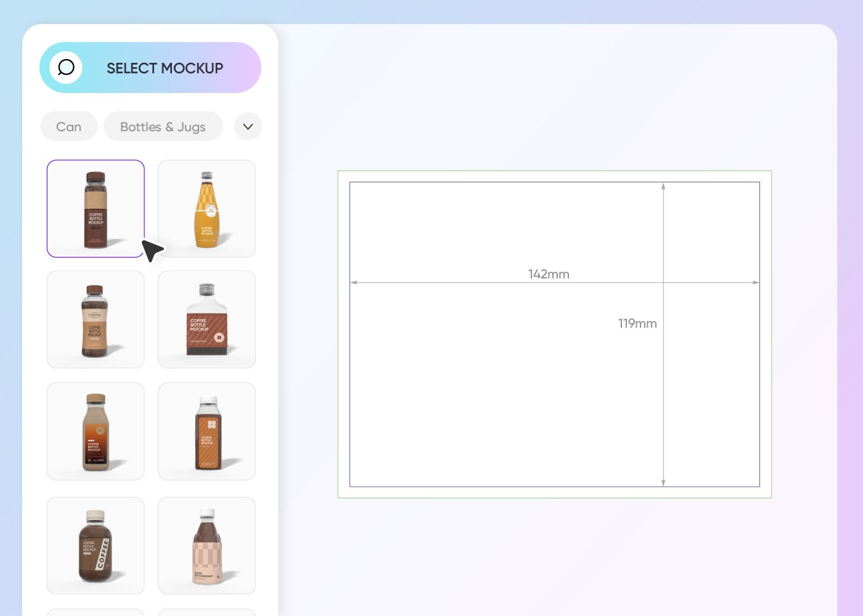
Task: Switch to the Bottles & Jugs category
Action: click(x=163, y=126)
